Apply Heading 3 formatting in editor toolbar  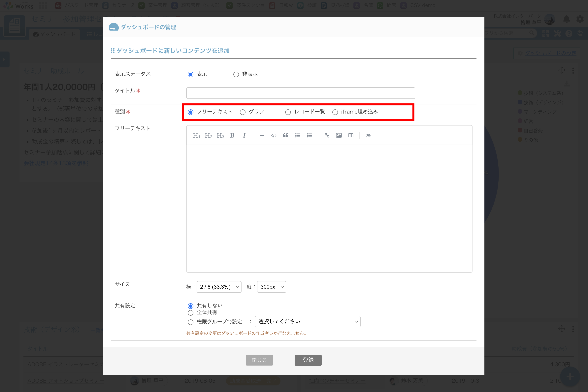tap(220, 135)
